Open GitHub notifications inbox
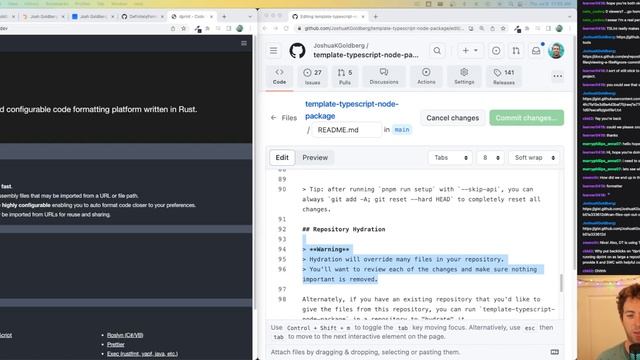Screen dimensions: 640x360 tap(536, 51)
